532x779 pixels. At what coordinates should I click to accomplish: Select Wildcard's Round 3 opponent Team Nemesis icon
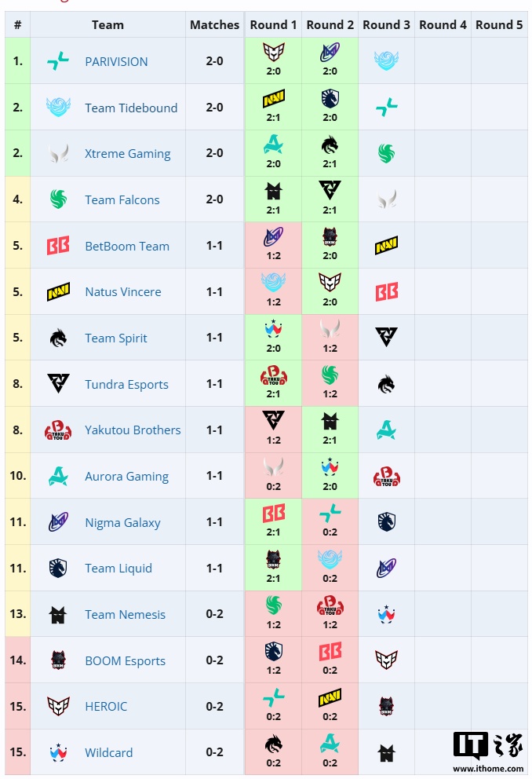(x=386, y=752)
